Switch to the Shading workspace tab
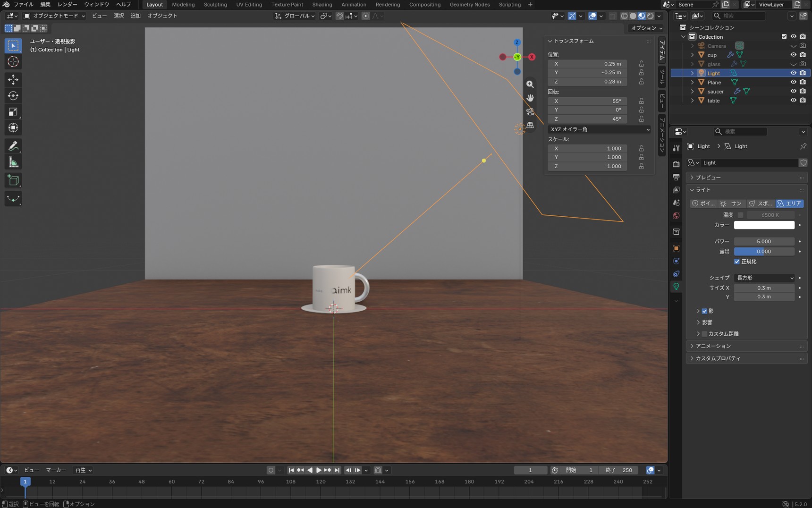This screenshot has height=508, width=812. click(322, 4)
